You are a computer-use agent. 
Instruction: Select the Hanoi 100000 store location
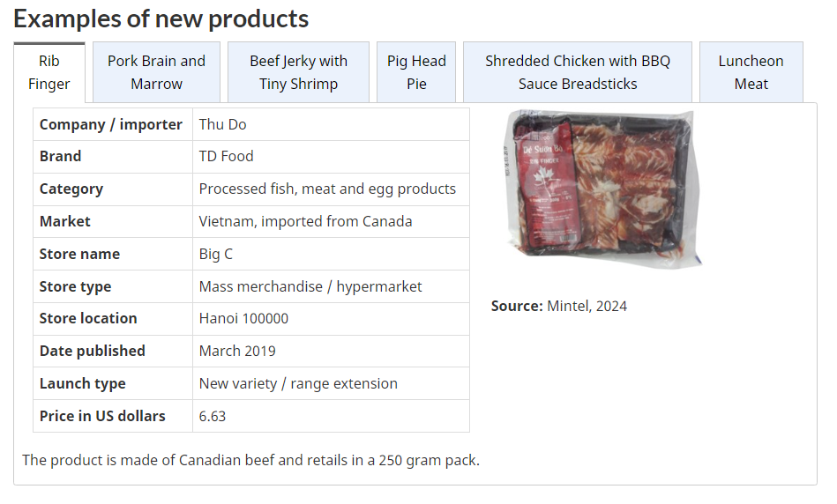pos(243,318)
